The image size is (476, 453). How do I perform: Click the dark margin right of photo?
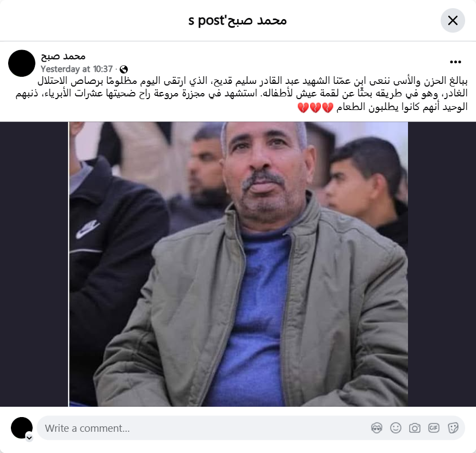tap(442, 264)
